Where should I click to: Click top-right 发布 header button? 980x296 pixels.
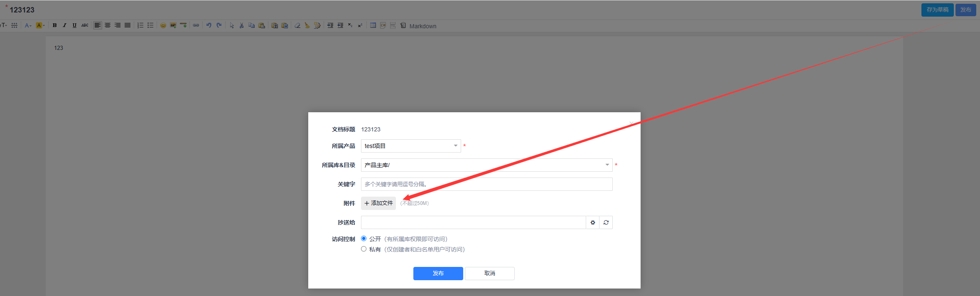point(965,10)
